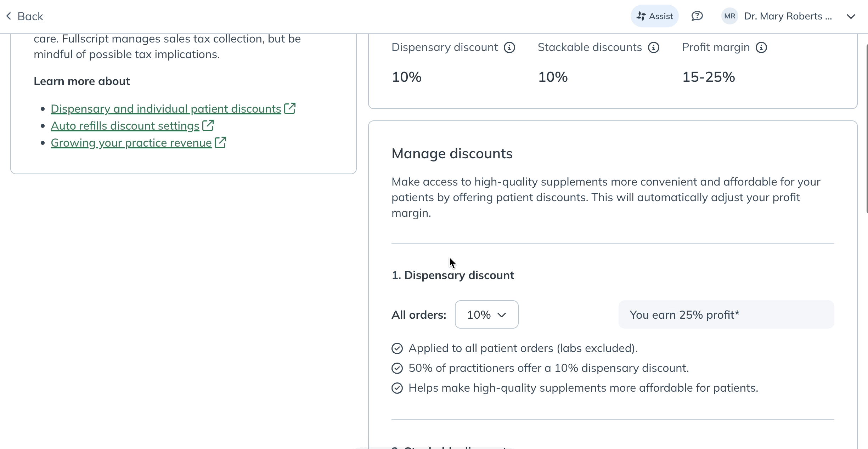Click the Profit margin info icon
Viewport: 868px width, 449px height.
tap(761, 47)
